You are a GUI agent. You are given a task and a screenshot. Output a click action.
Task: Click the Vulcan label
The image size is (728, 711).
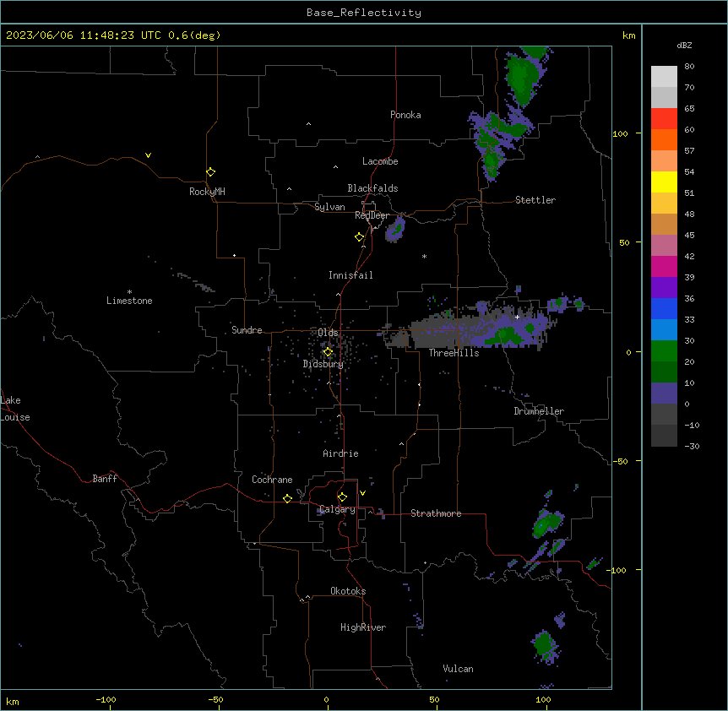click(x=458, y=669)
